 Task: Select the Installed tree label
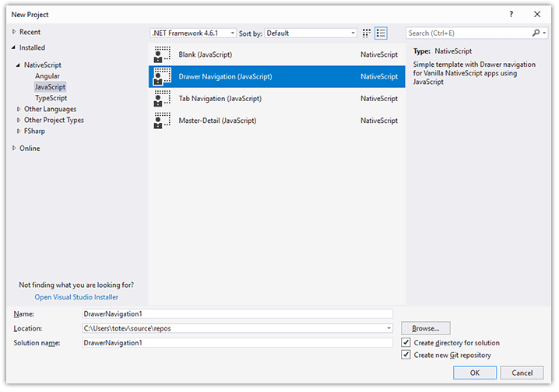coord(32,47)
